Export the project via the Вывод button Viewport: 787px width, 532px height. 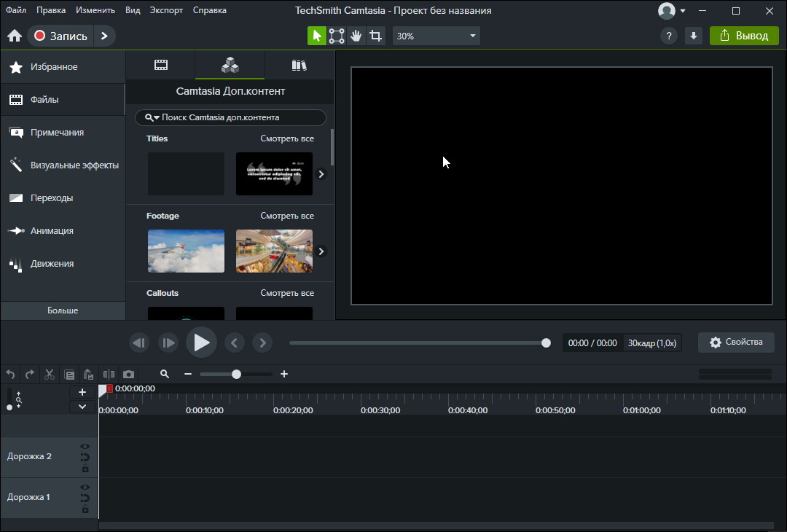(744, 36)
